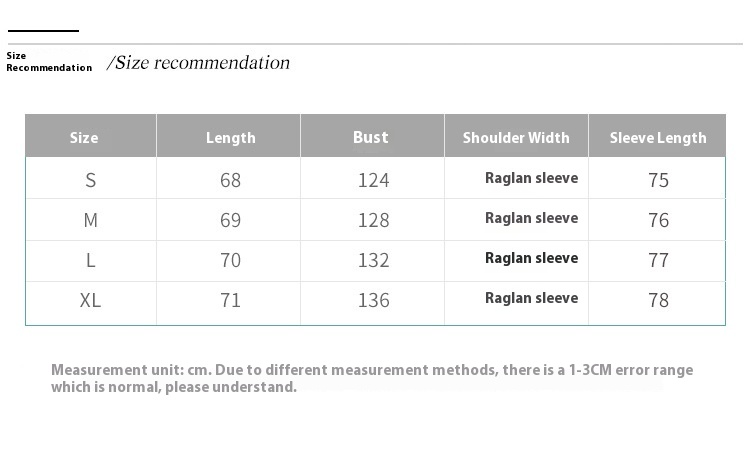Click the Shoulder Width column header

tap(516, 138)
